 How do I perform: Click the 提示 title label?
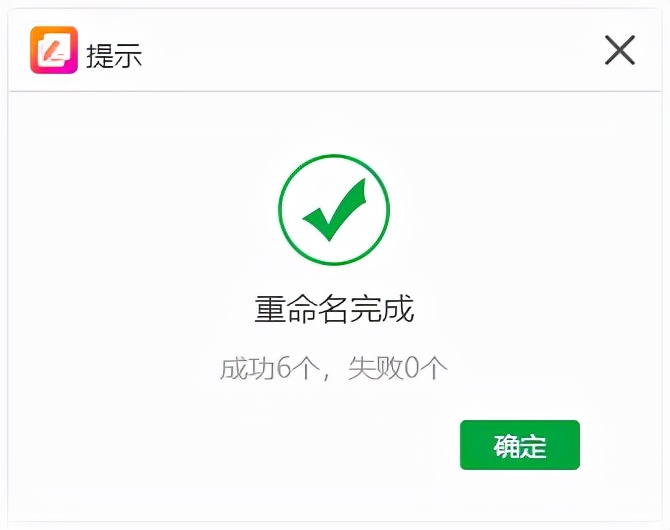tap(114, 56)
